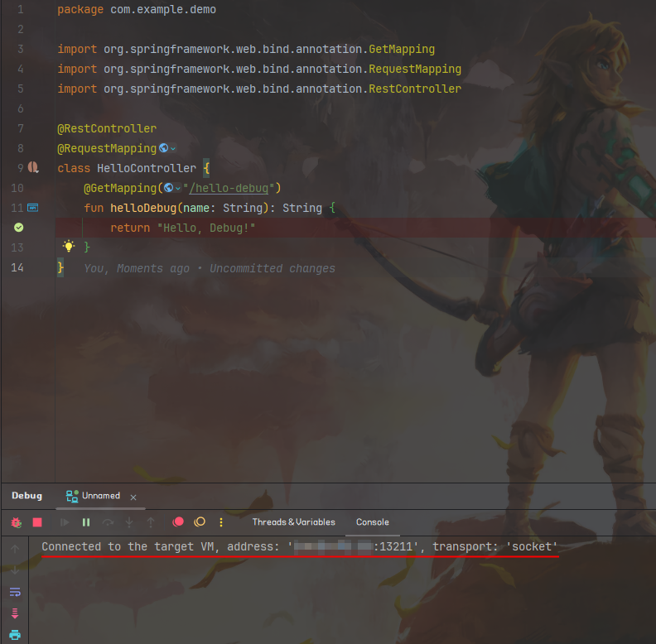Click line number 1 in gutter

click(21, 9)
